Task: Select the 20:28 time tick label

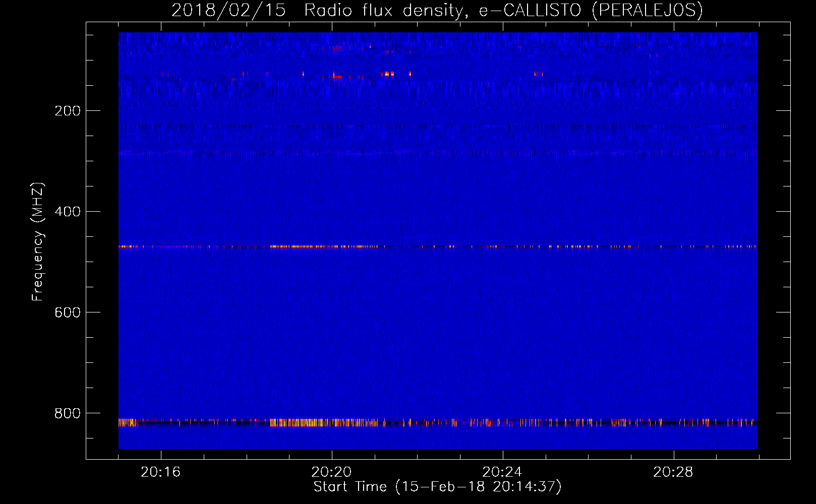Action: point(673,472)
